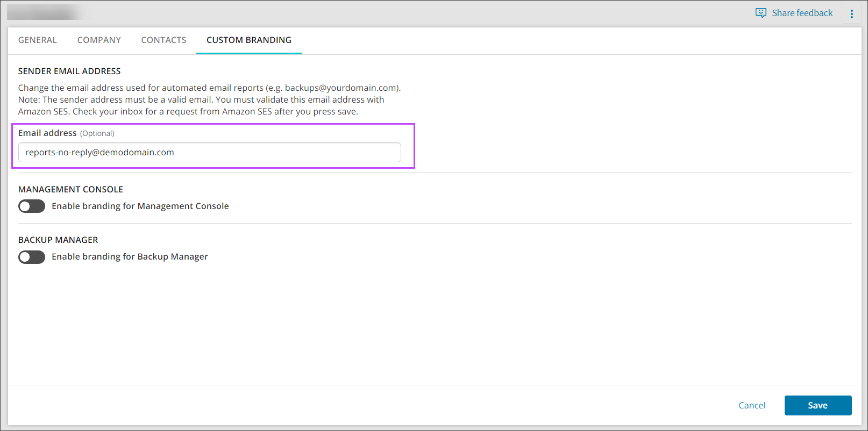Click the 'Enable branding for Management Console' label
Viewport: 868px width, 431px height.
[140, 206]
